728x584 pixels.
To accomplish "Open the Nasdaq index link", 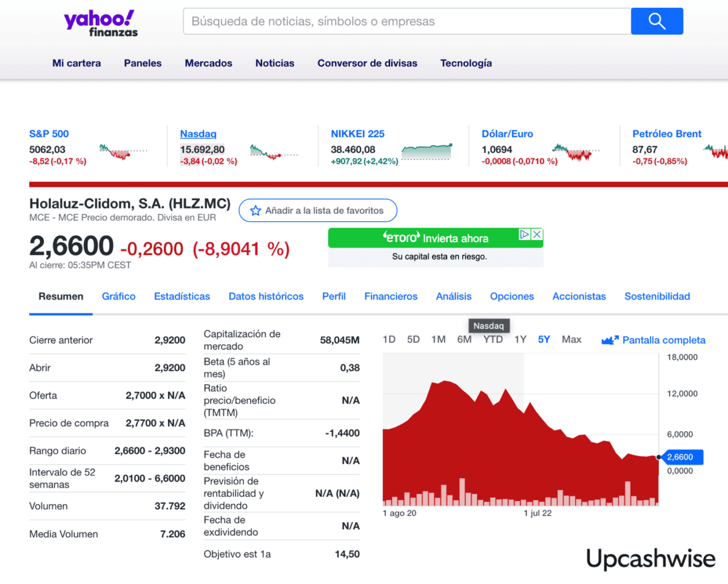I will [198, 134].
